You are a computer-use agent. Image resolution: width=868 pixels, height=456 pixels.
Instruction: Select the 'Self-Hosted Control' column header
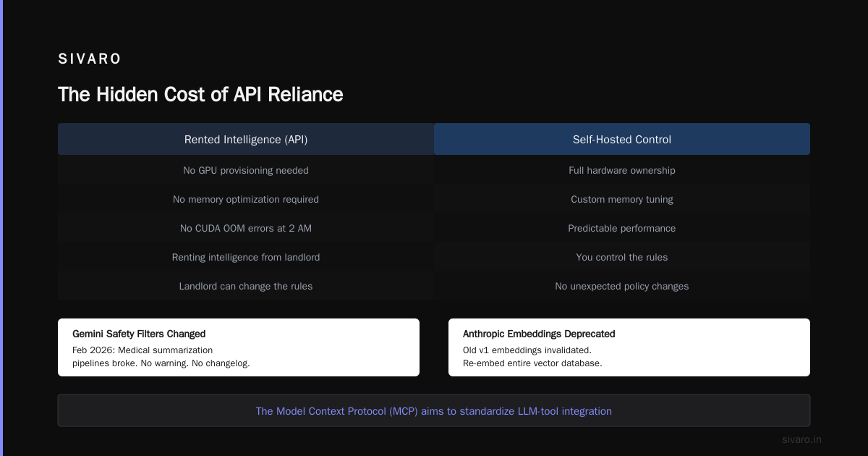[622, 139]
